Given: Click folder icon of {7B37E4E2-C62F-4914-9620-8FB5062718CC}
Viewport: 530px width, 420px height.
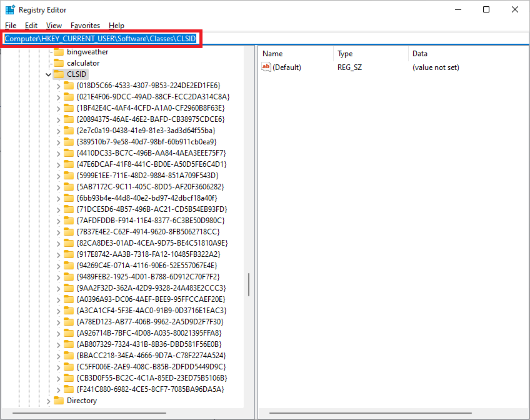Looking at the screenshot, I should pos(69,231).
